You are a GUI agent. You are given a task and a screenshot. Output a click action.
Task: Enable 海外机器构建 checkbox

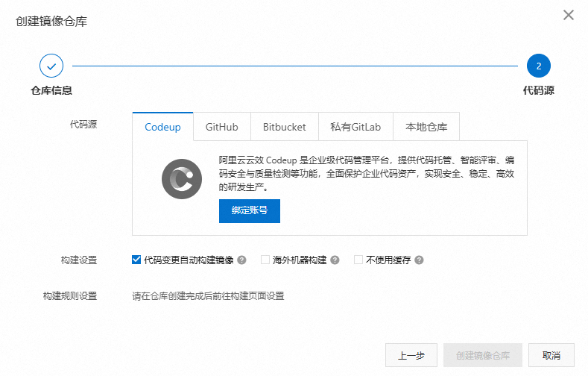(x=265, y=260)
